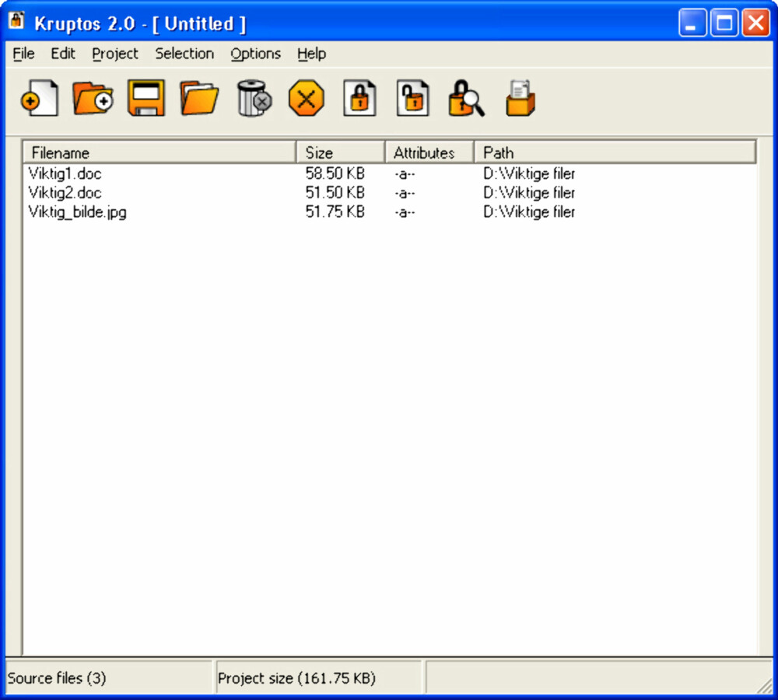The image size is (778, 700).
Task: Click the Source files (3) status text
Action: [57, 677]
